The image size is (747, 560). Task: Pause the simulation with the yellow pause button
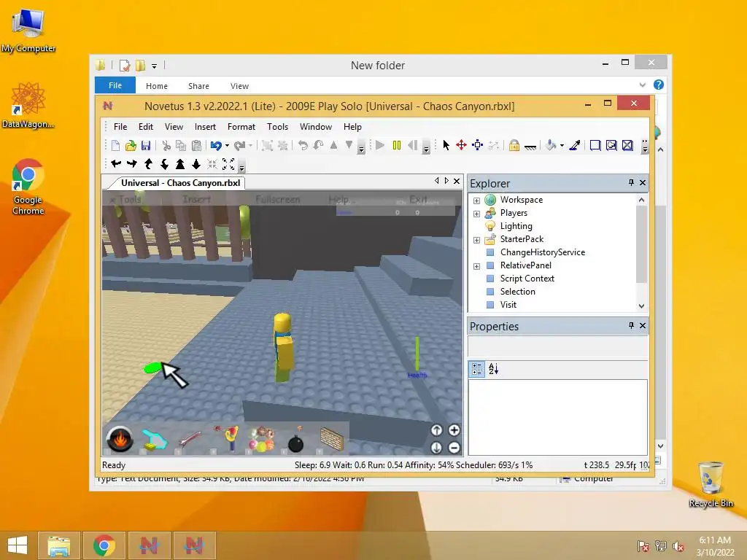(396, 145)
